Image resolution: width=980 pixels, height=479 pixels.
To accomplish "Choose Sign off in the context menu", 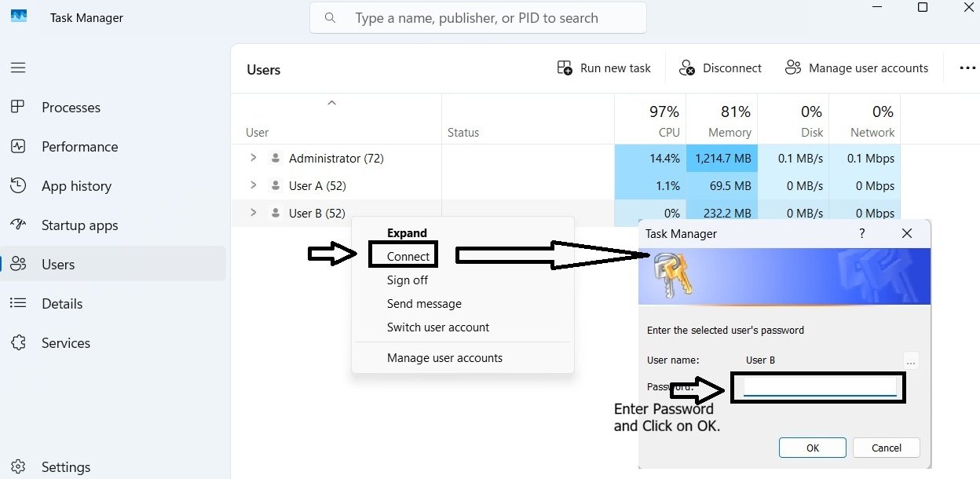I will (x=408, y=280).
